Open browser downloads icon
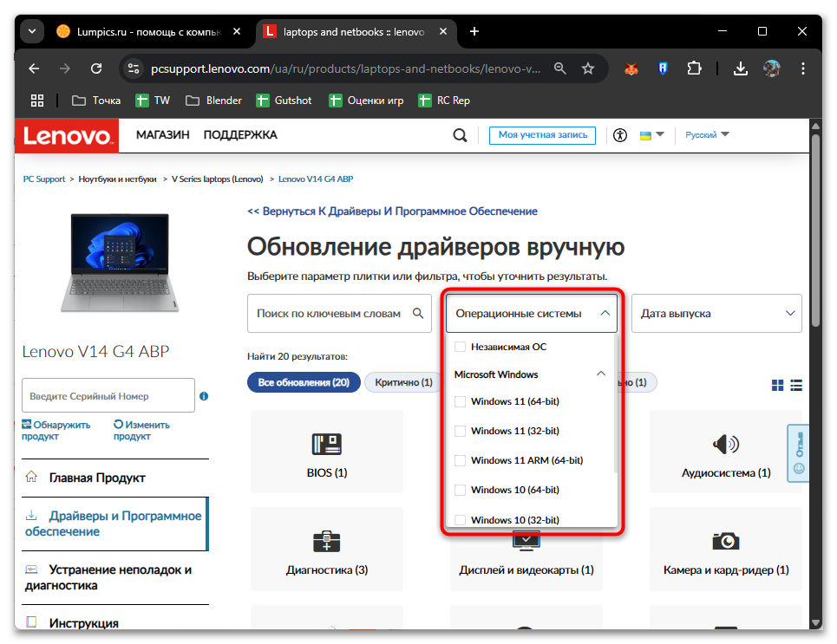The width and height of the screenshot is (837, 644). point(741,68)
